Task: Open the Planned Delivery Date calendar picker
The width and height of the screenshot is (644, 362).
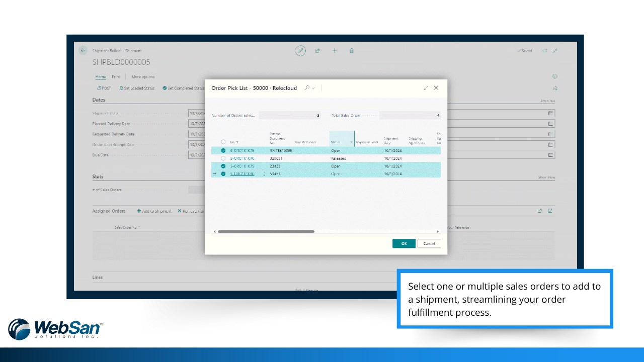Action: (x=551, y=124)
